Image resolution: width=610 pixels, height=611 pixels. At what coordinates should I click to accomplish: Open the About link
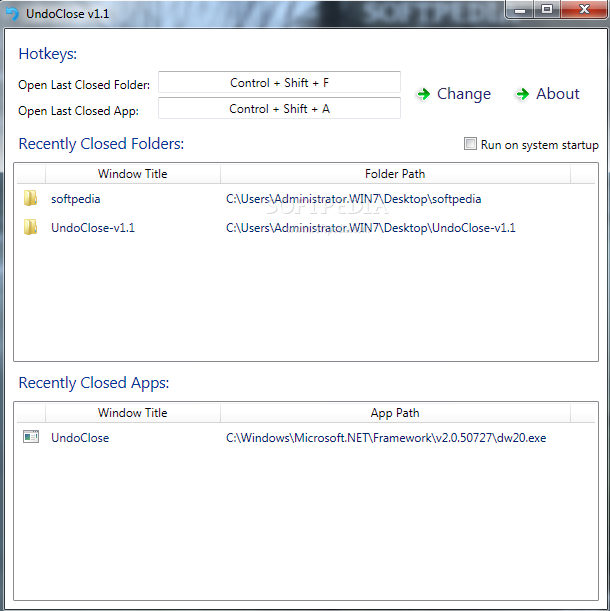click(x=558, y=94)
